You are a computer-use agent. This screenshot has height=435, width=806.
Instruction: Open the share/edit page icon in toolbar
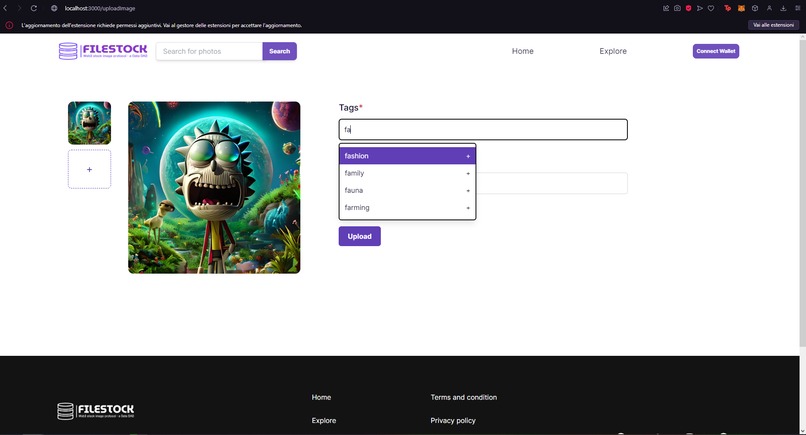point(666,8)
